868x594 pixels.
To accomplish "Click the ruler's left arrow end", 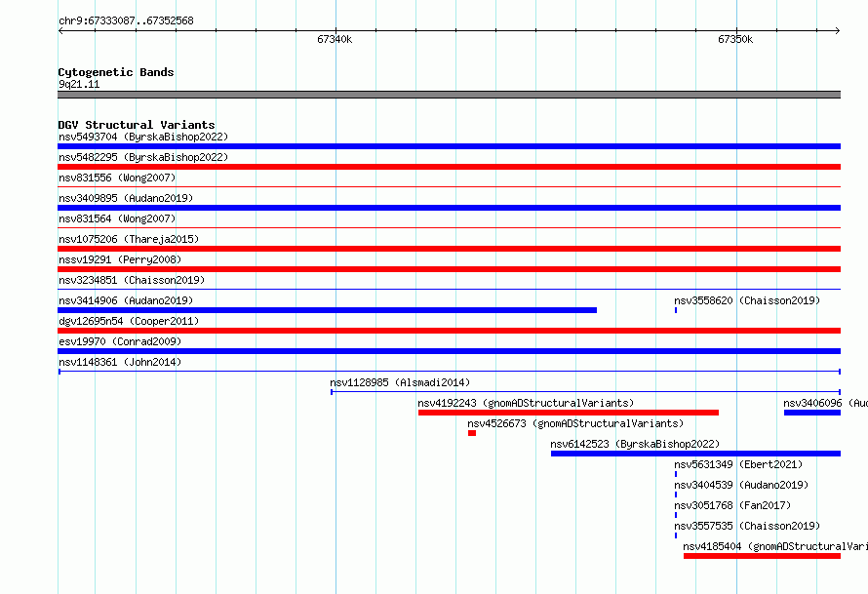I will 60,30.
